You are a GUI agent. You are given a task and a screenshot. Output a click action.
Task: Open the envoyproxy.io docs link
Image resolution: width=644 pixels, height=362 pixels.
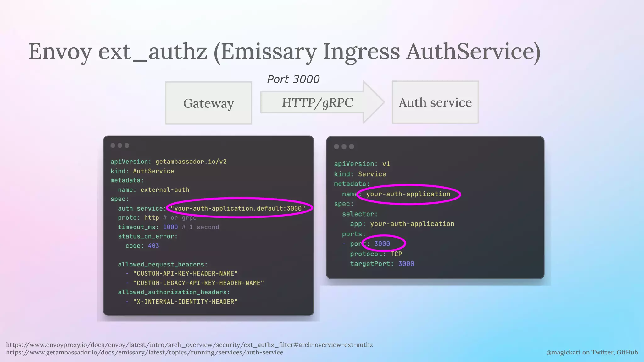pyautogui.click(x=189, y=345)
